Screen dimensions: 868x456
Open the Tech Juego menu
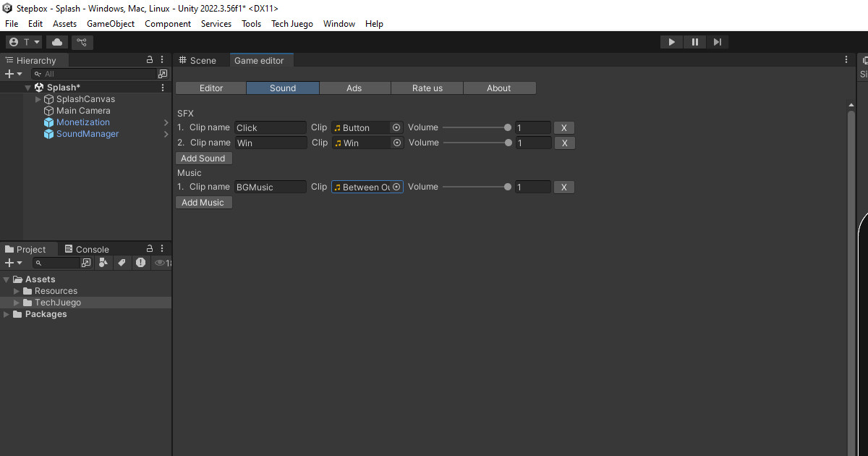coord(292,24)
